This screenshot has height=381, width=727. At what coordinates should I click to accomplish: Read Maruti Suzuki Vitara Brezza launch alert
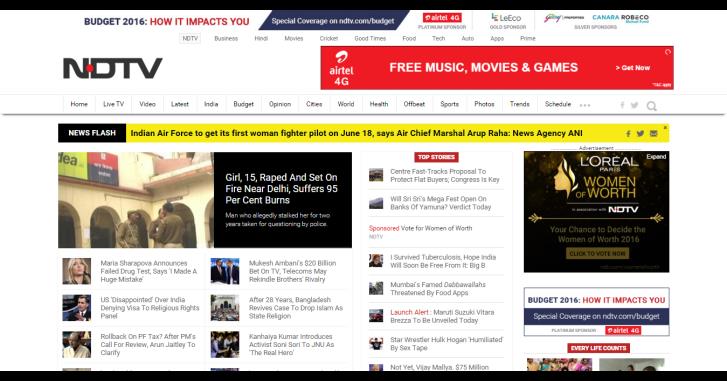click(x=442, y=316)
